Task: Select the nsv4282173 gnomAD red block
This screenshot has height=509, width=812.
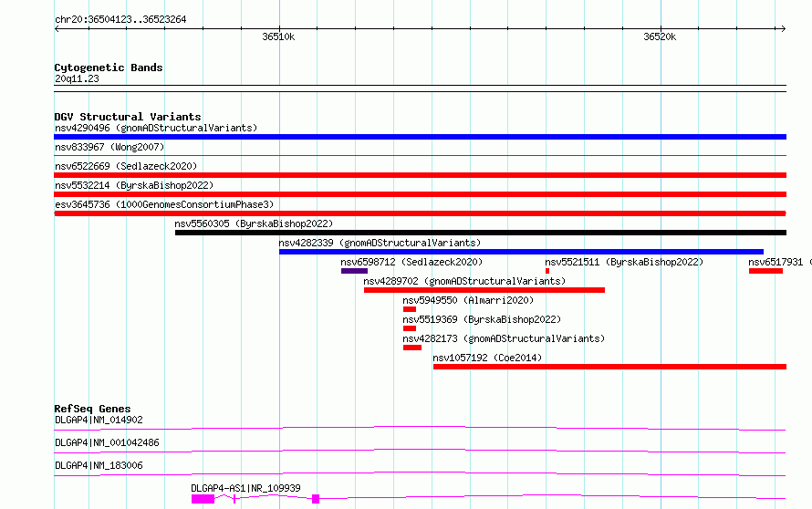Action: click(x=412, y=348)
